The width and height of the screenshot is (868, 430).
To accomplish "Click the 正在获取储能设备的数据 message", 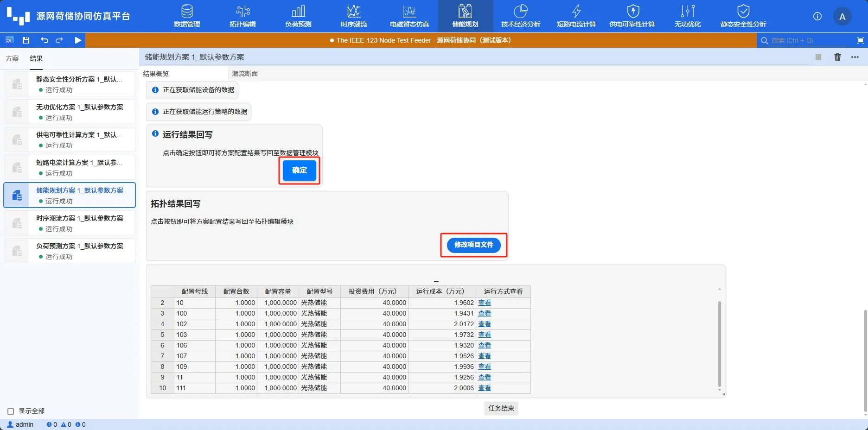I will [x=193, y=90].
